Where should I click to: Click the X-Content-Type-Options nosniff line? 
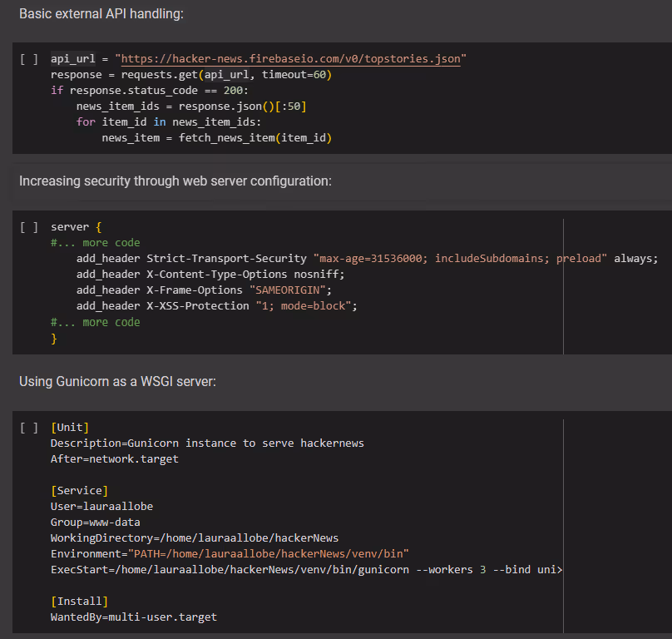point(210,275)
